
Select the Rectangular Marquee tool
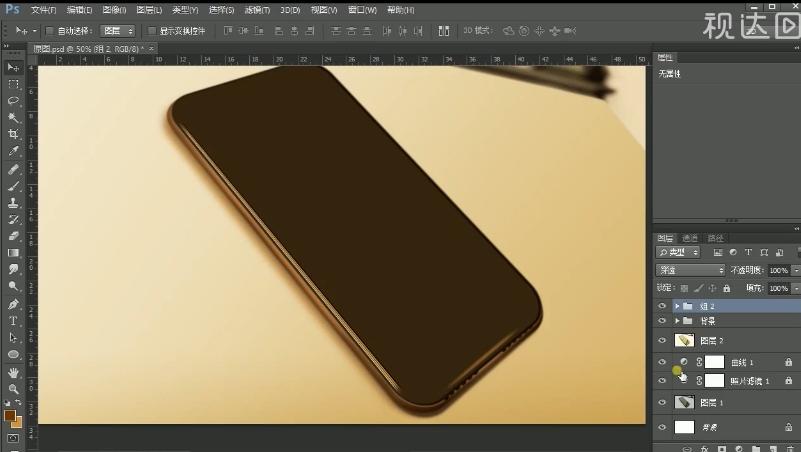point(13,84)
